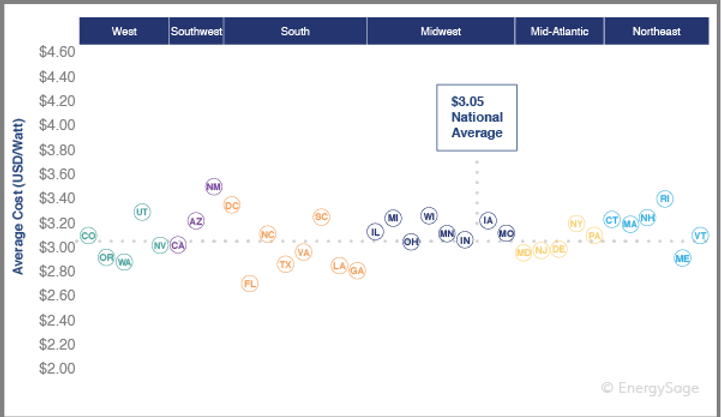
Task: Click the NM state marker circle
Action: click(213, 187)
